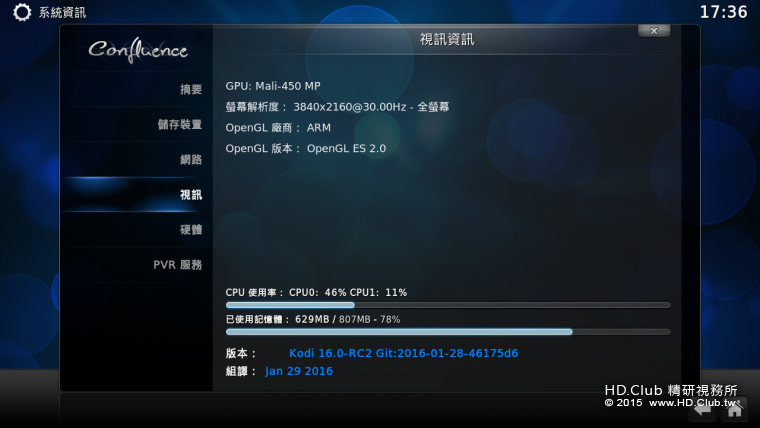Close the system info dialog
Viewport: 760px width, 428px height.
coord(654,31)
